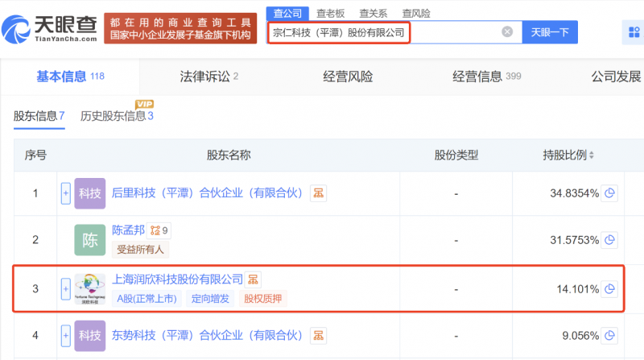Open equity structure icon beside 上海润欣科技
The height and width of the screenshot is (360, 644).
tap(254, 279)
